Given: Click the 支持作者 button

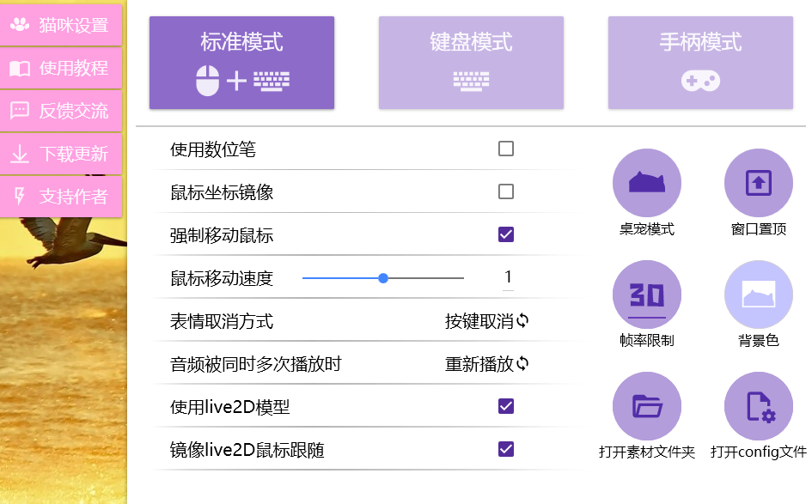Looking at the screenshot, I should [x=61, y=197].
